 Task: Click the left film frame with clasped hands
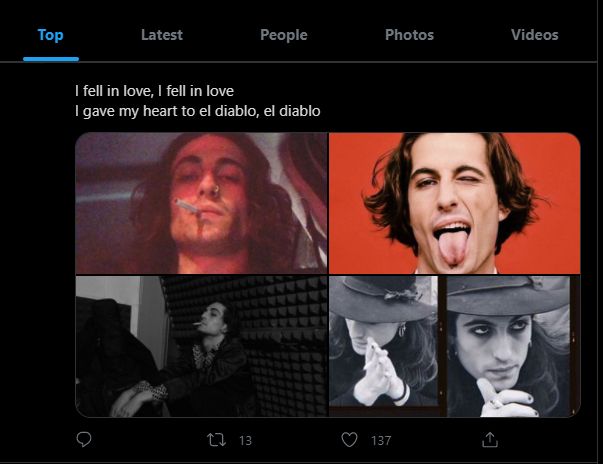coord(384,346)
